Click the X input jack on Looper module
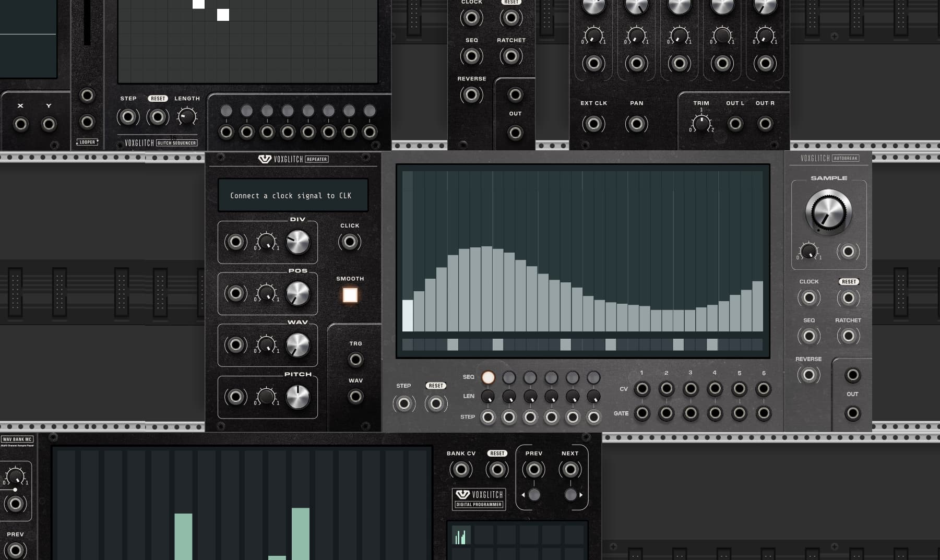 pos(20,124)
